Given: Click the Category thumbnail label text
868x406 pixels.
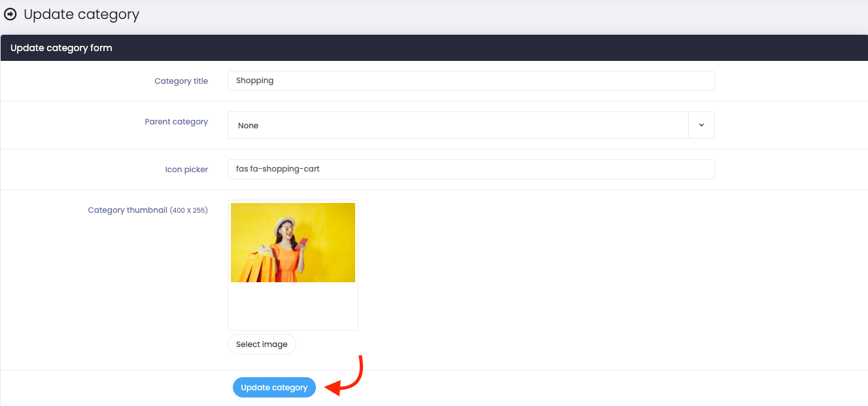Looking at the screenshot, I should [148, 210].
